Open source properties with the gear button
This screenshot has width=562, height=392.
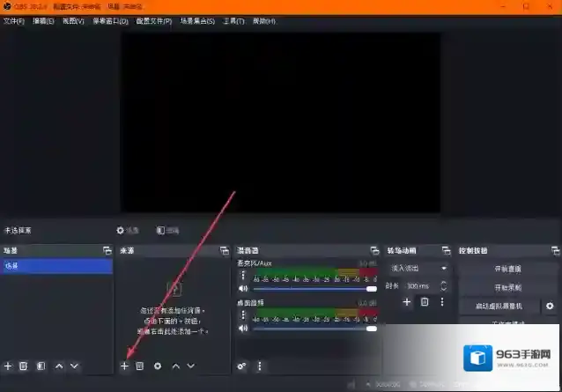click(128, 231)
